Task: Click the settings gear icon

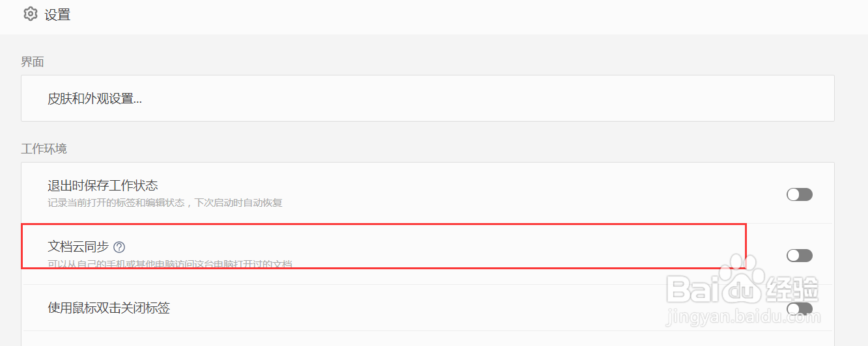Action: (30, 14)
